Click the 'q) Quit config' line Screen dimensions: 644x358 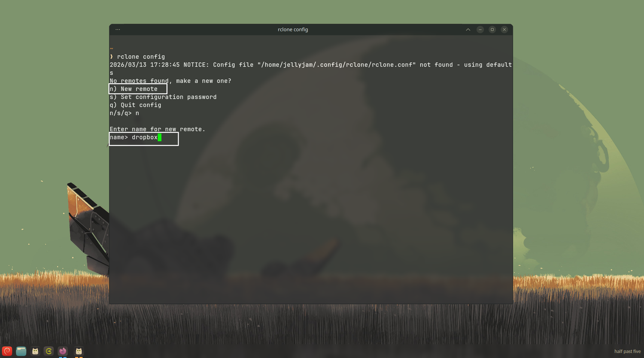[x=135, y=105]
